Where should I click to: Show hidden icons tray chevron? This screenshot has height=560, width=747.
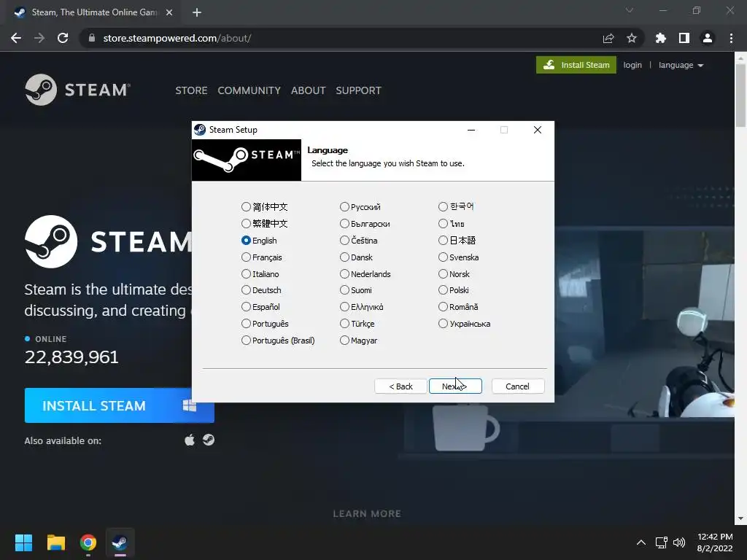click(641, 542)
